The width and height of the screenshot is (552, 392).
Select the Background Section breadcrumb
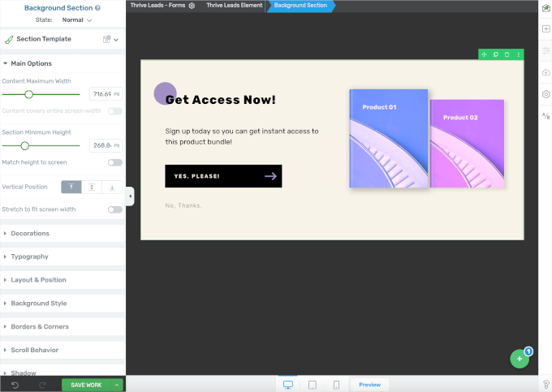click(x=300, y=6)
